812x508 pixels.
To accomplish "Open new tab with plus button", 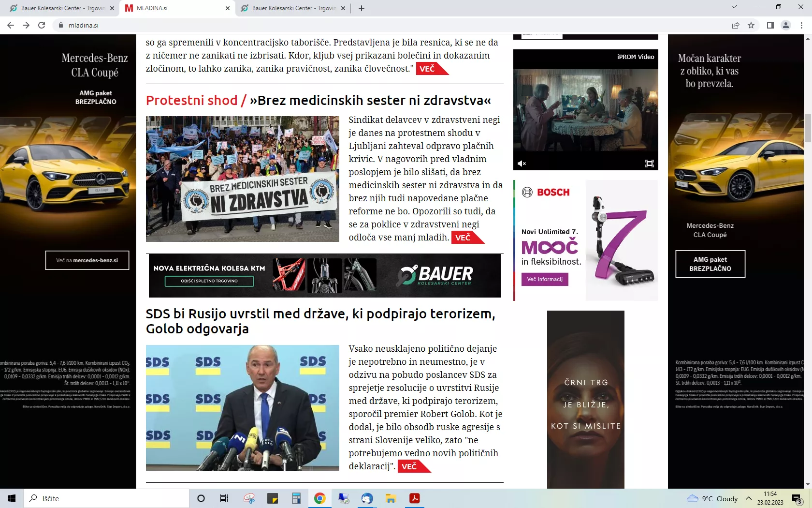I will [x=362, y=8].
